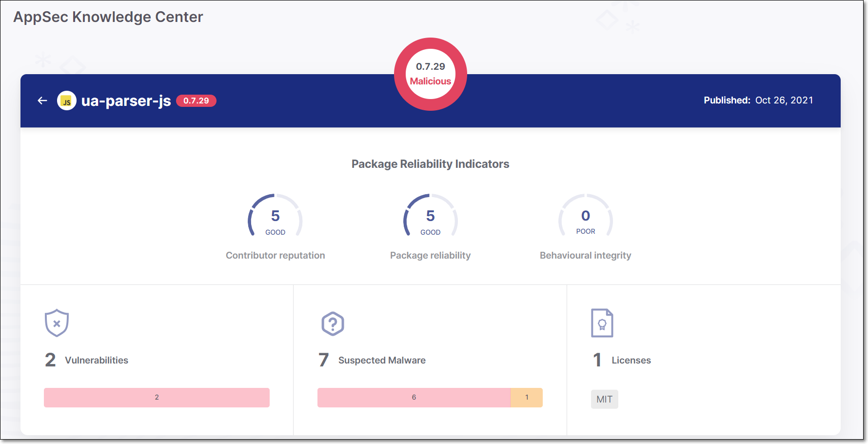This screenshot has height=444, width=868.
Task: Select the Package reliability gauge
Action: point(431,216)
